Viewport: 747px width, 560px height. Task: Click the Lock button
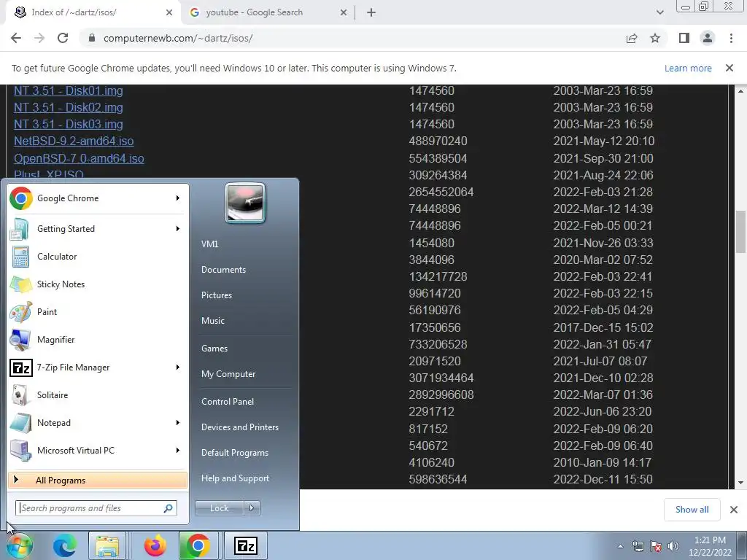click(x=219, y=508)
